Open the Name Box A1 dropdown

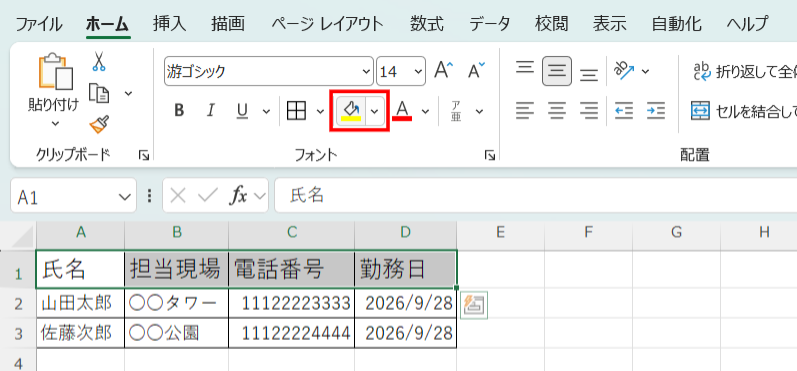click(125, 196)
